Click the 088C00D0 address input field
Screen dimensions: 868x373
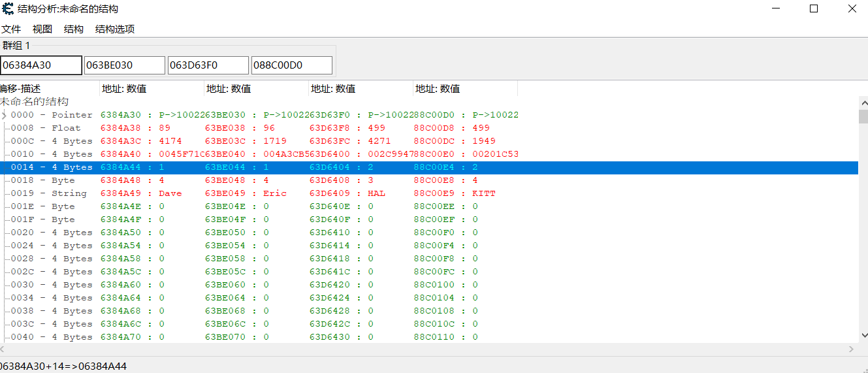(292, 65)
